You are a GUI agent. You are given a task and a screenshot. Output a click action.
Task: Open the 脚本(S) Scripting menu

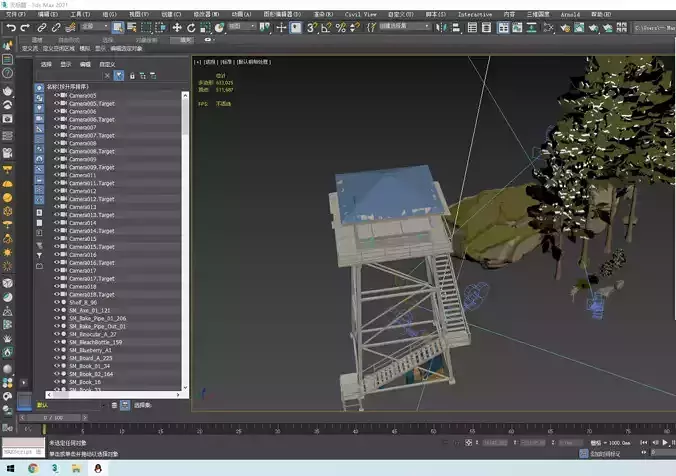point(435,14)
